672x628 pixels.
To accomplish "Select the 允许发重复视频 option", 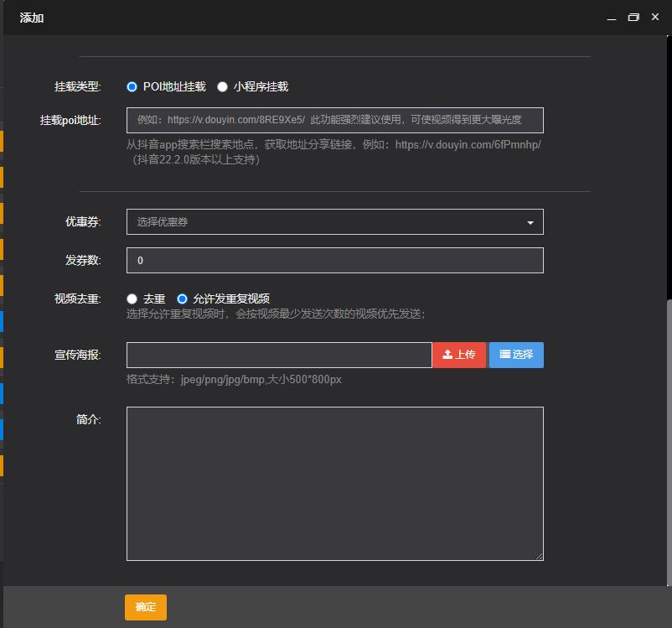I will click(x=181, y=298).
